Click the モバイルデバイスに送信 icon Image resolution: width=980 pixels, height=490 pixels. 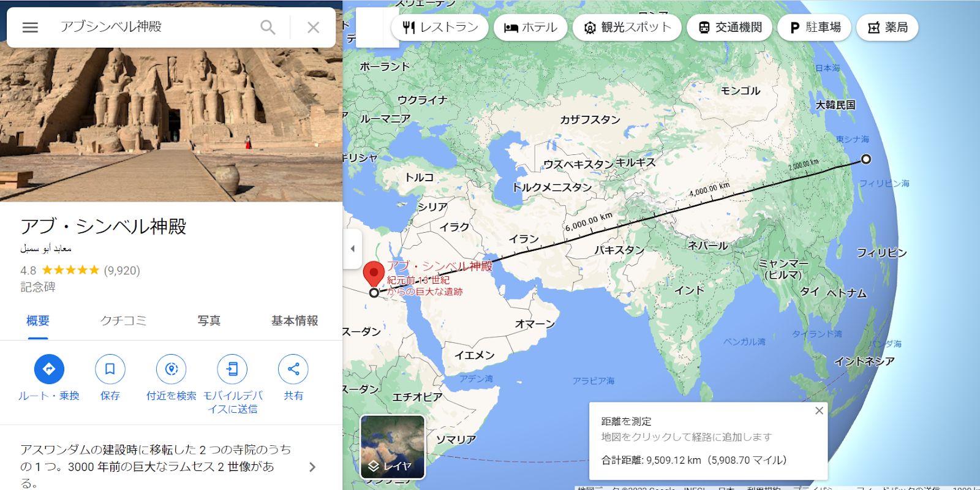tap(232, 369)
